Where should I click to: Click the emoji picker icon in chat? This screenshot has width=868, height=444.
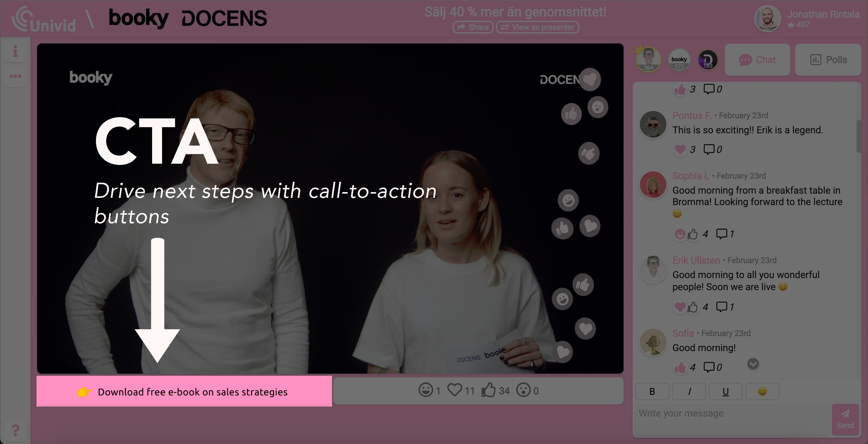[x=762, y=391]
